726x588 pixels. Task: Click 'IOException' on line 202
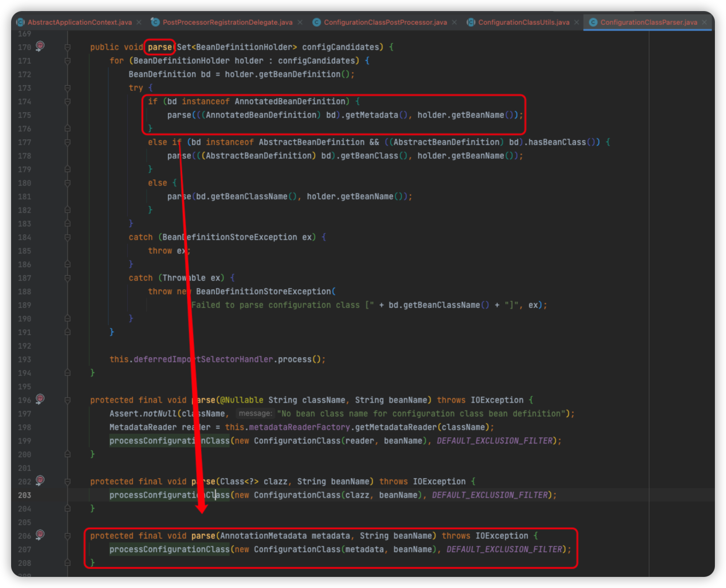click(439, 482)
